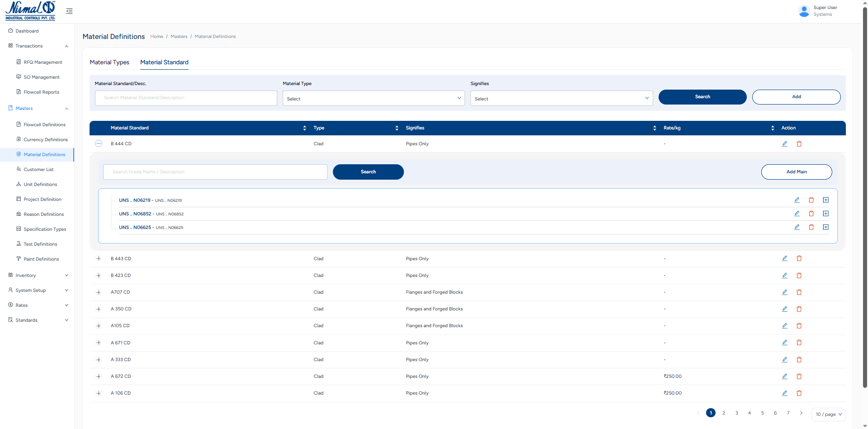
Task: Edit the UNS N06852 grade
Action: coord(797,213)
